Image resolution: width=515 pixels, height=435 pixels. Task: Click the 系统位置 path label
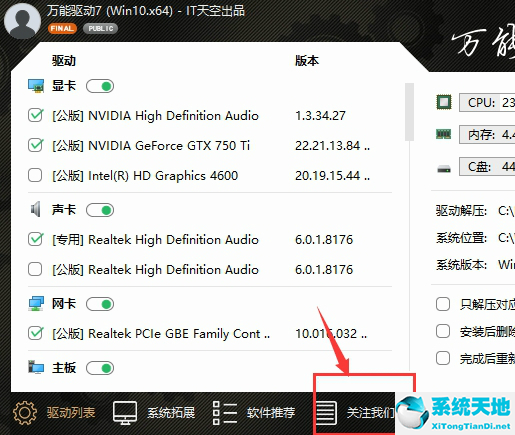(x=461, y=238)
